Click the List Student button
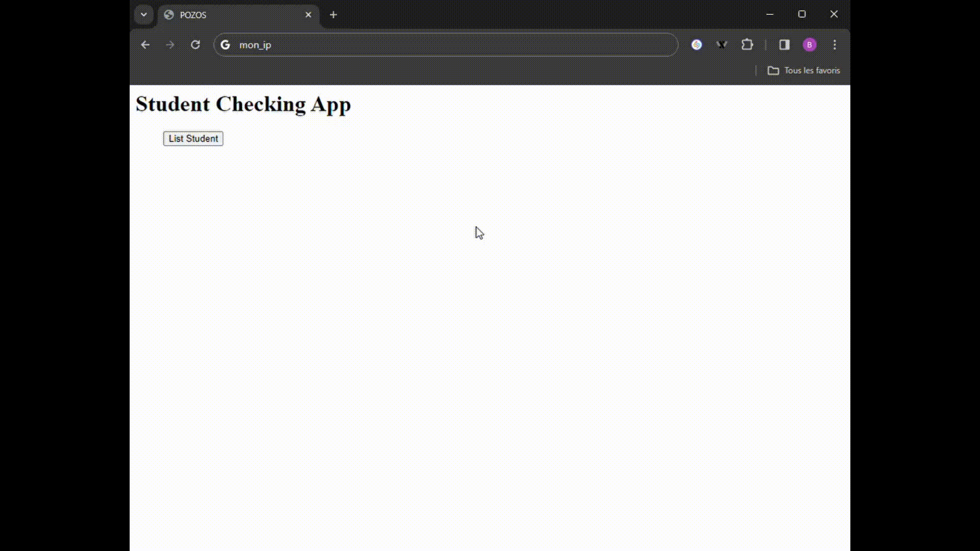 tap(193, 139)
